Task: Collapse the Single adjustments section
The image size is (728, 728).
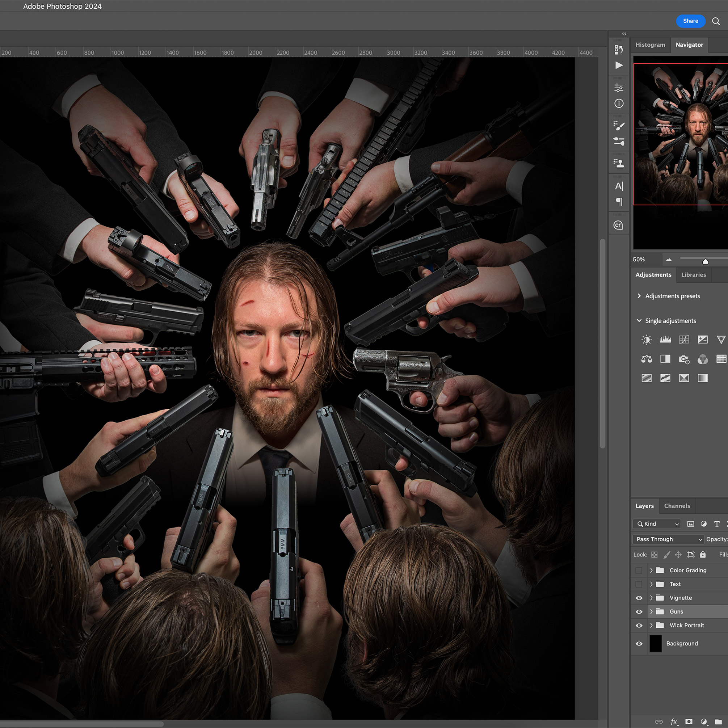Action: (639, 321)
